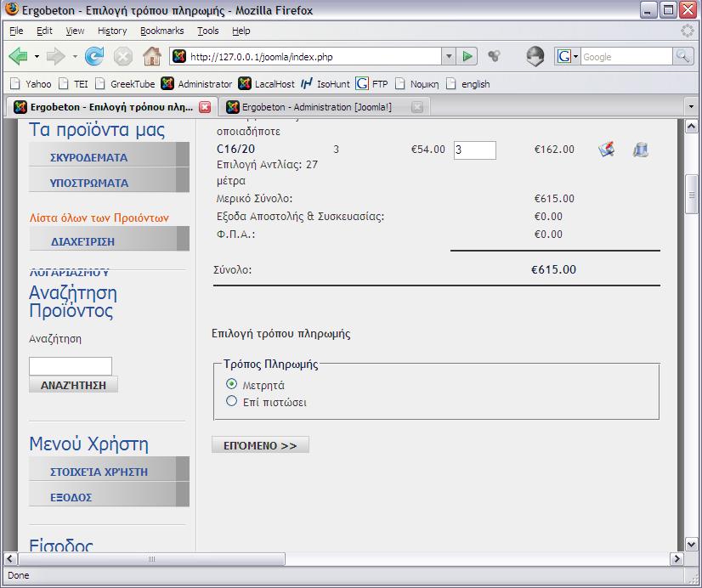Click the vertical scrollbar thumb
The height and width of the screenshot is (588, 702).
coord(691,195)
